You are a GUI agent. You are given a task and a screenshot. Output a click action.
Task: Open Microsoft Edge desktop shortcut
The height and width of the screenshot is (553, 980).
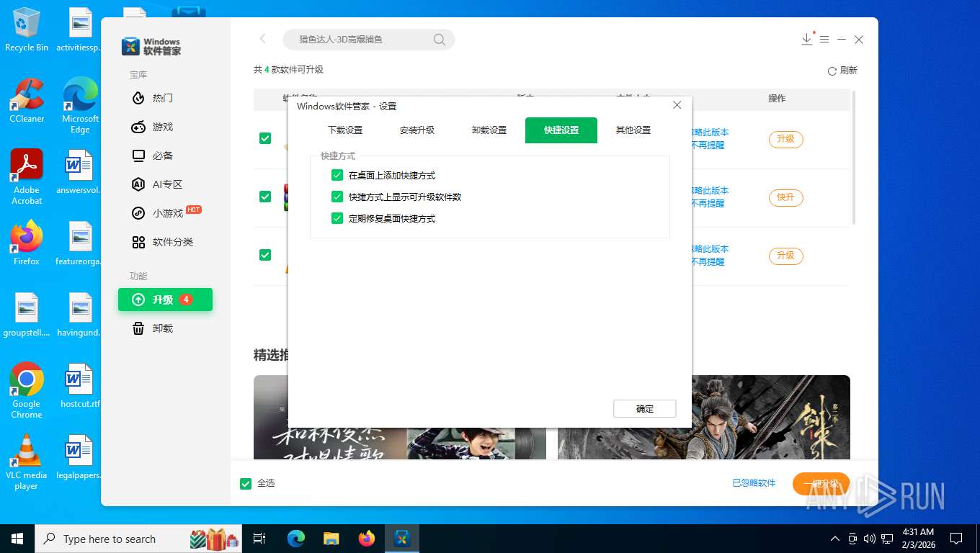click(80, 106)
